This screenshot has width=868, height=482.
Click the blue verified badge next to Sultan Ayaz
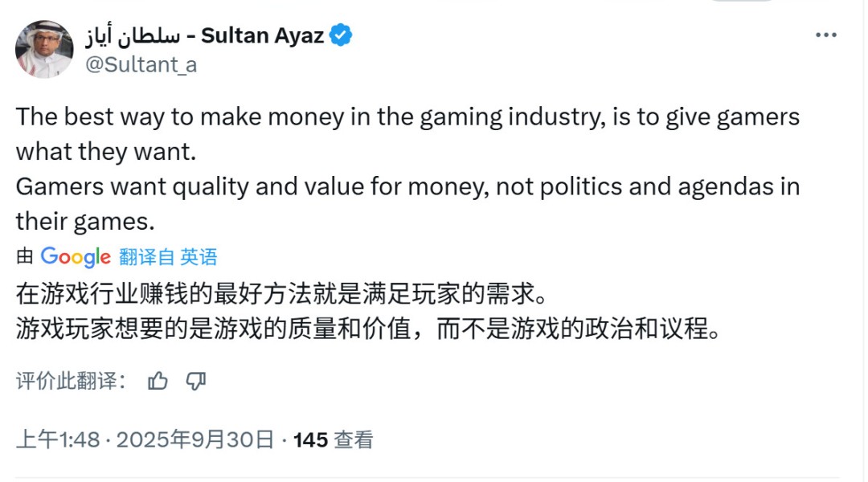click(x=341, y=35)
